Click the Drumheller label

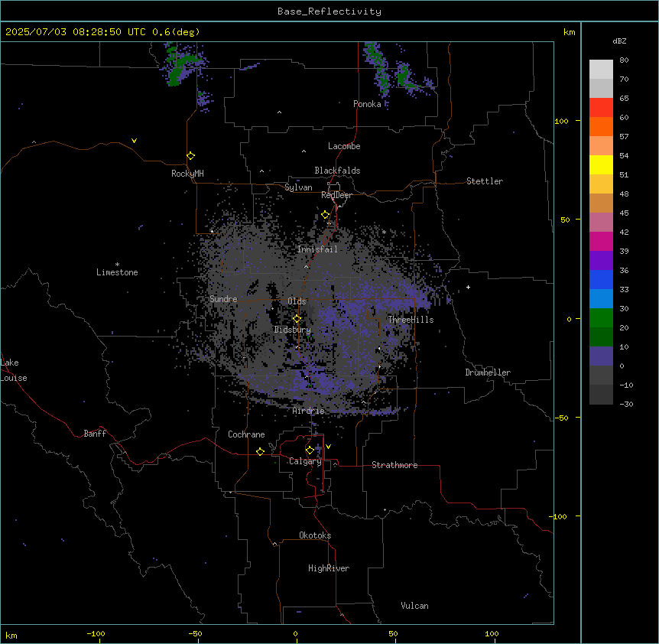[x=488, y=372]
